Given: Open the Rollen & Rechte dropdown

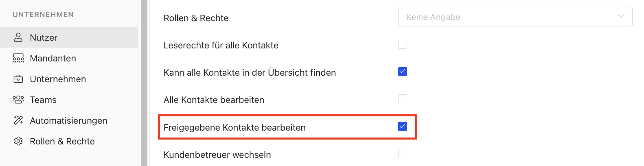Looking at the screenshot, I should coord(515,17).
